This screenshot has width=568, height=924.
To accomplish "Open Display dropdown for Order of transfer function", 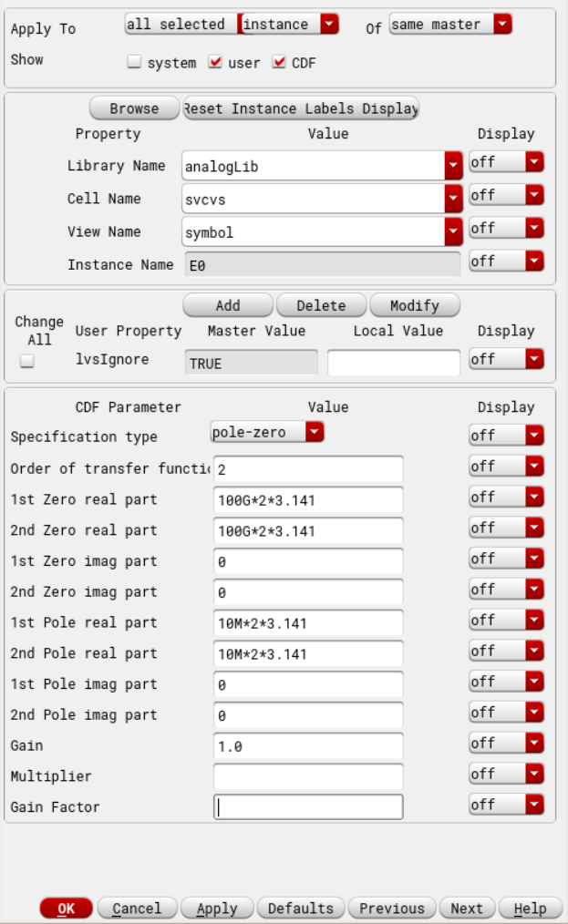I will (506, 467).
